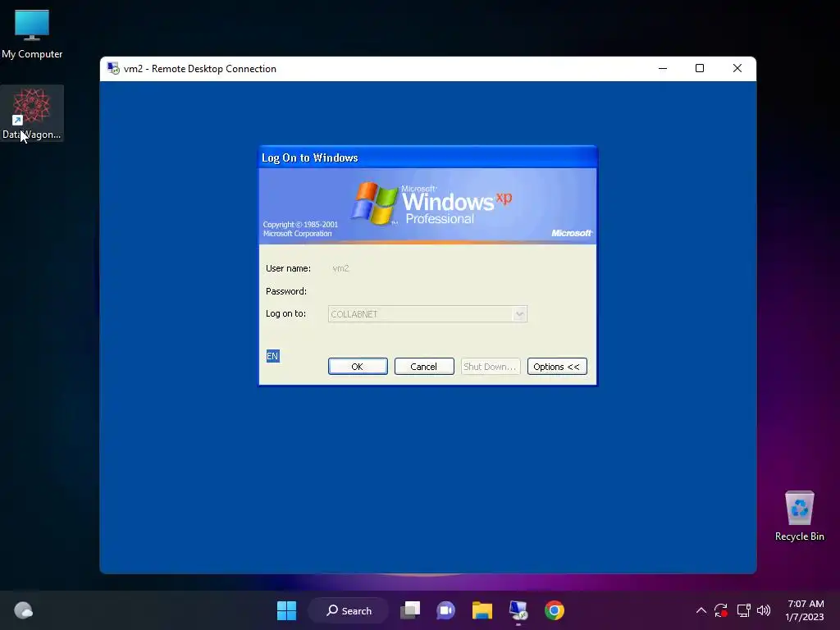Close the Remote Desktop Connection window

[737, 69]
